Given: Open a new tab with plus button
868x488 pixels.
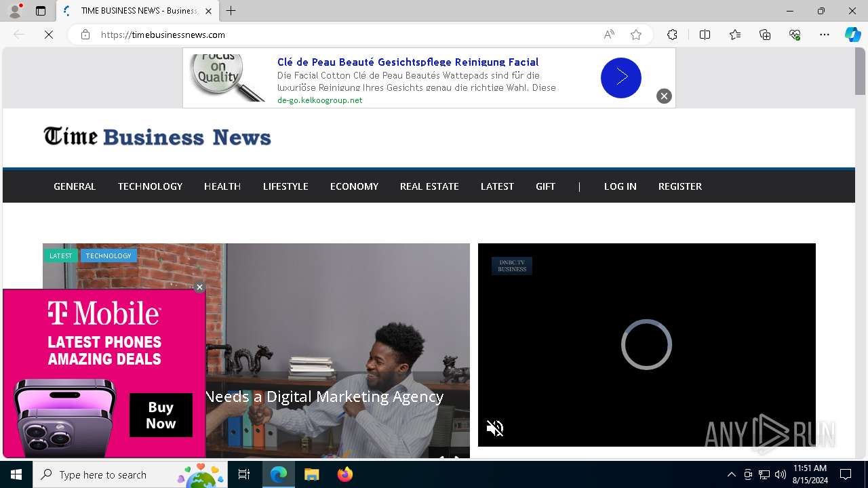Looking at the screenshot, I should click(x=231, y=11).
